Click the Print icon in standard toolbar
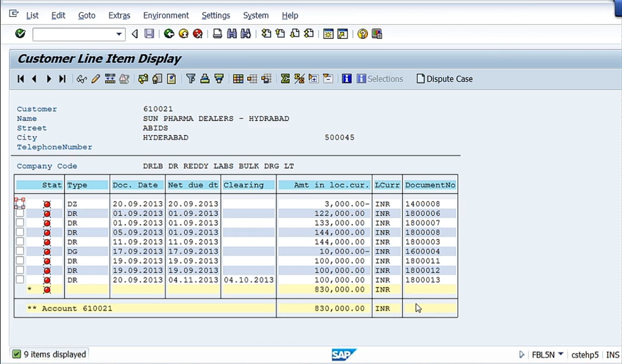Image resolution: width=622 pixels, height=364 pixels. (x=217, y=34)
